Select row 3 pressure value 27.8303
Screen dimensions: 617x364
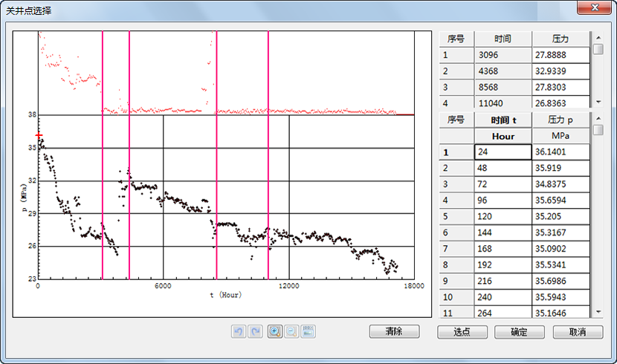click(x=561, y=88)
